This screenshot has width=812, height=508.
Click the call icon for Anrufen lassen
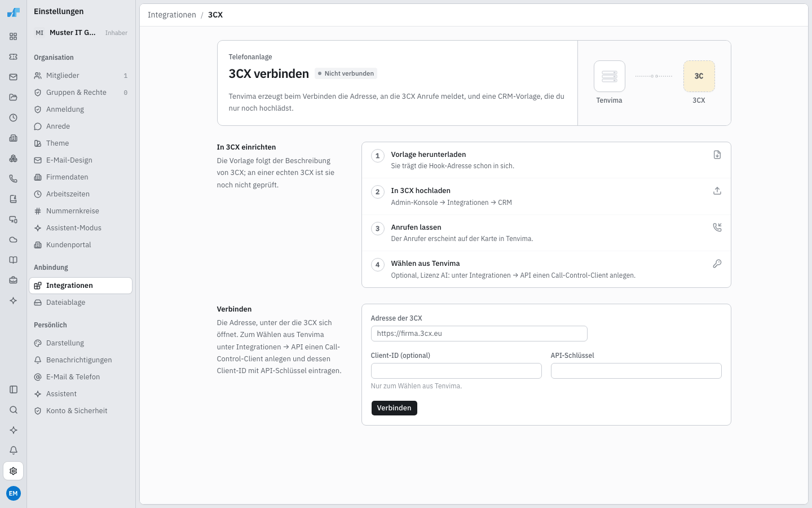click(717, 227)
